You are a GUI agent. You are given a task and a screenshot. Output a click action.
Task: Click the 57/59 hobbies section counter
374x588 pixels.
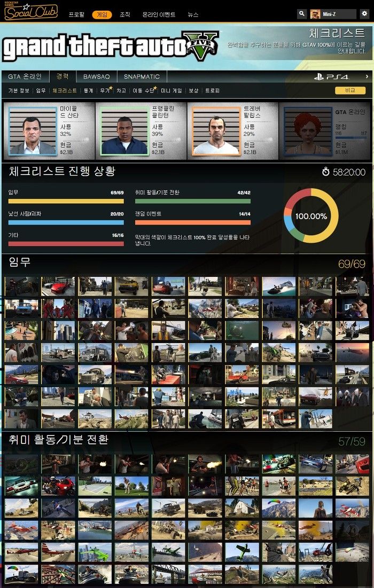[x=352, y=441]
